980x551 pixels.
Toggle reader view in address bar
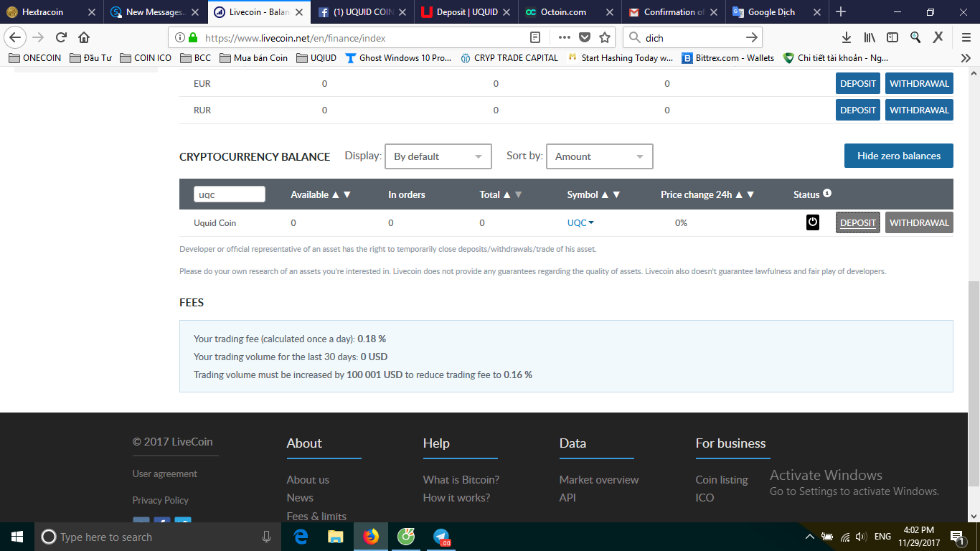tap(534, 37)
